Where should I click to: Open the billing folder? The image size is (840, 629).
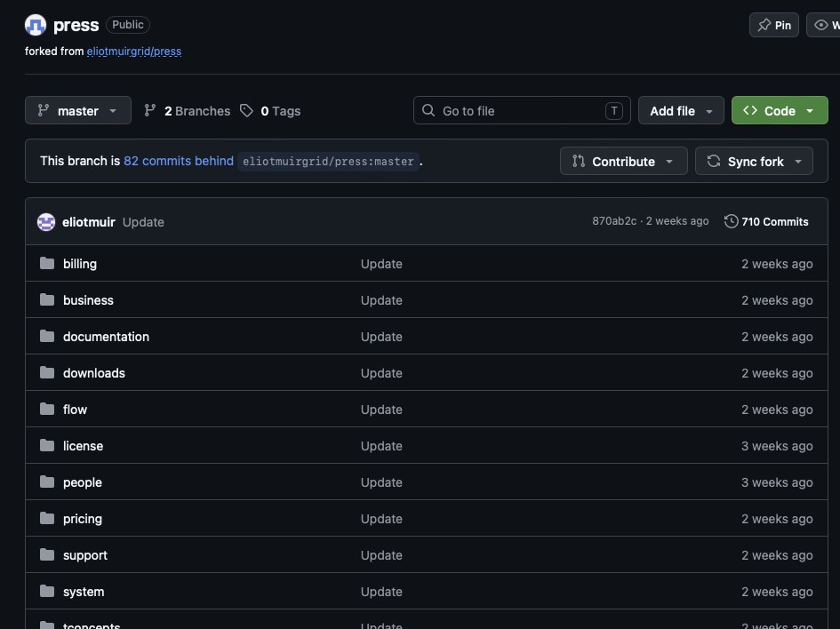pos(80,264)
